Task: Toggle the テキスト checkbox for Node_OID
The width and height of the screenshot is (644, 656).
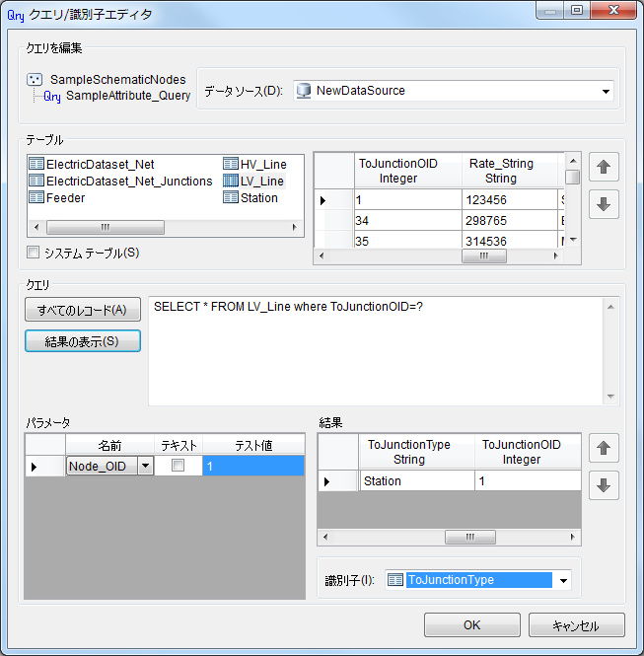Action: [x=179, y=466]
